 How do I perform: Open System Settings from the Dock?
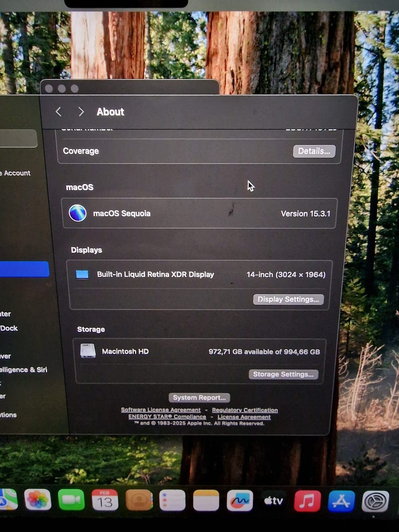[375, 501]
